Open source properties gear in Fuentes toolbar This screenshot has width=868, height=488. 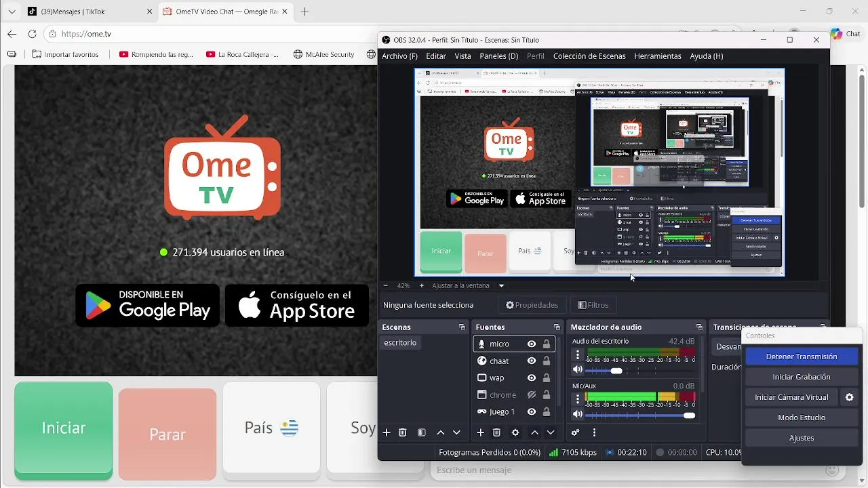point(515,432)
